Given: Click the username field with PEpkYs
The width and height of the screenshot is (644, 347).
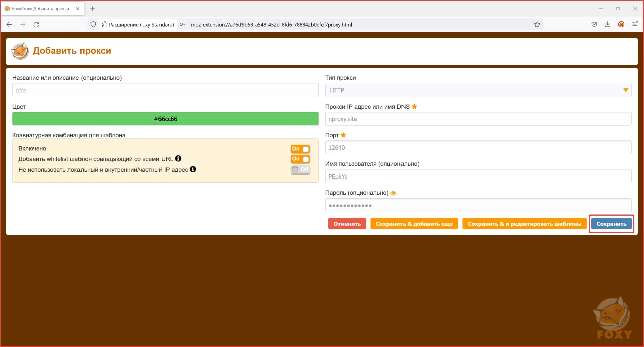Looking at the screenshot, I should pyautogui.click(x=478, y=176).
